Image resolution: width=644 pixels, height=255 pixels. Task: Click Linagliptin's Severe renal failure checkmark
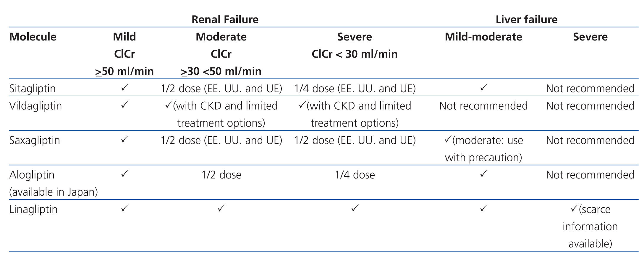point(355,209)
